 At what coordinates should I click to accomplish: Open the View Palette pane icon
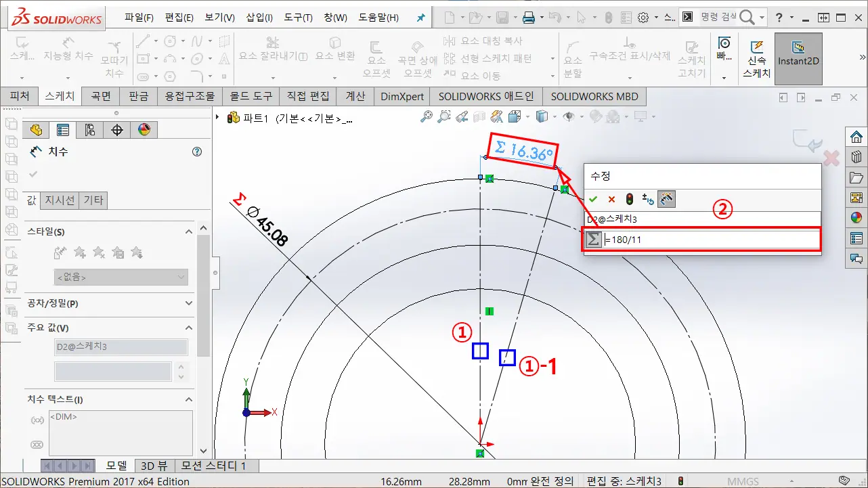point(856,198)
